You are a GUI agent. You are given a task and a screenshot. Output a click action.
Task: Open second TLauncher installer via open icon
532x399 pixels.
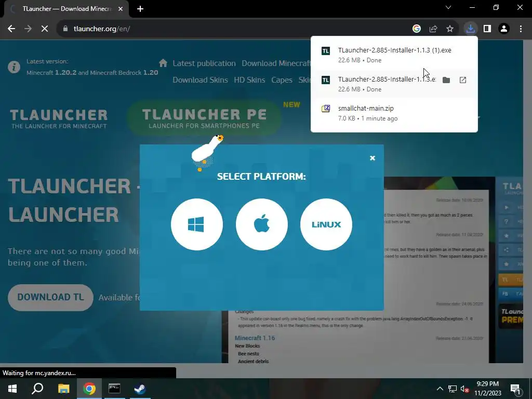[463, 80]
